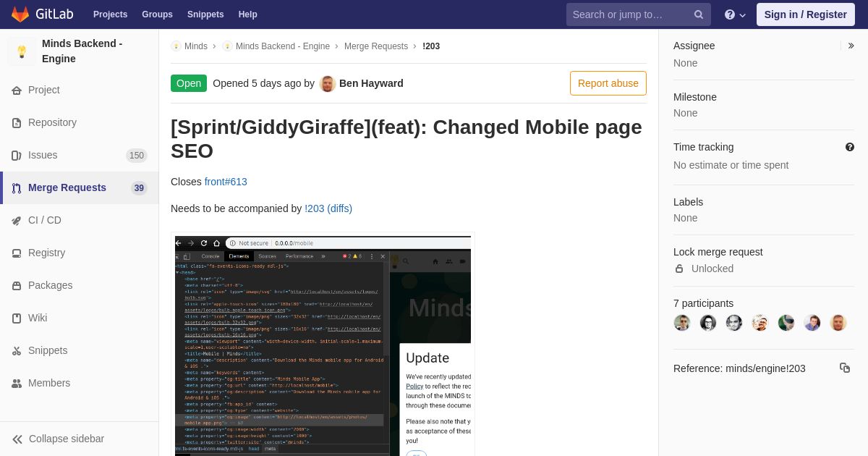Open Ben Hayward's profile link
The width and height of the screenshot is (868, 456).
pyautogui.click(x=371, y=83)
